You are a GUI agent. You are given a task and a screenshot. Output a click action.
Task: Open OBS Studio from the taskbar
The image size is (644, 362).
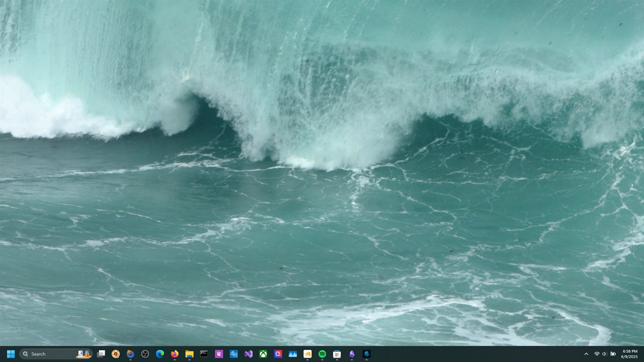click(145, 354)
